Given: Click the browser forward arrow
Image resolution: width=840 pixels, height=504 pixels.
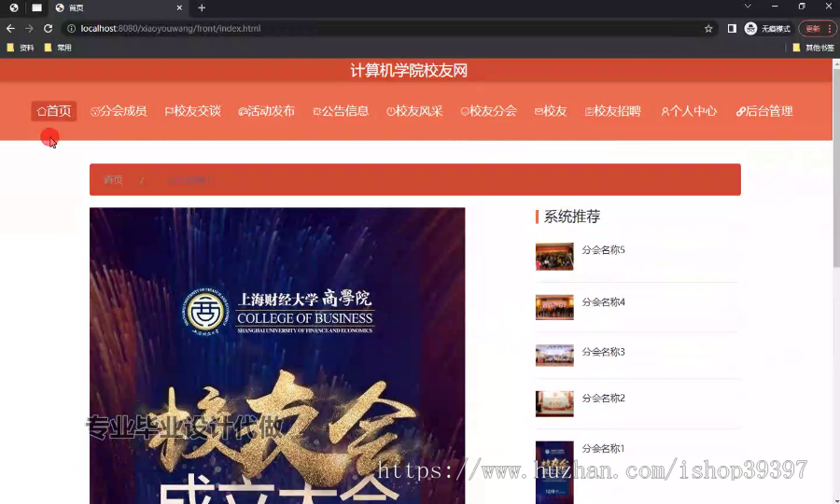Looking at the screenshot, I should (x=29, y=28).
